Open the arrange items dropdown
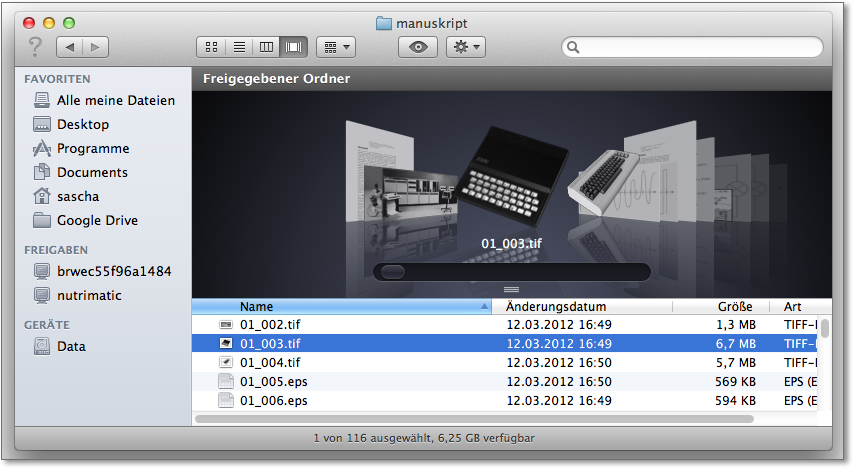This screenshot has width=853, height=468. (335, 46)
